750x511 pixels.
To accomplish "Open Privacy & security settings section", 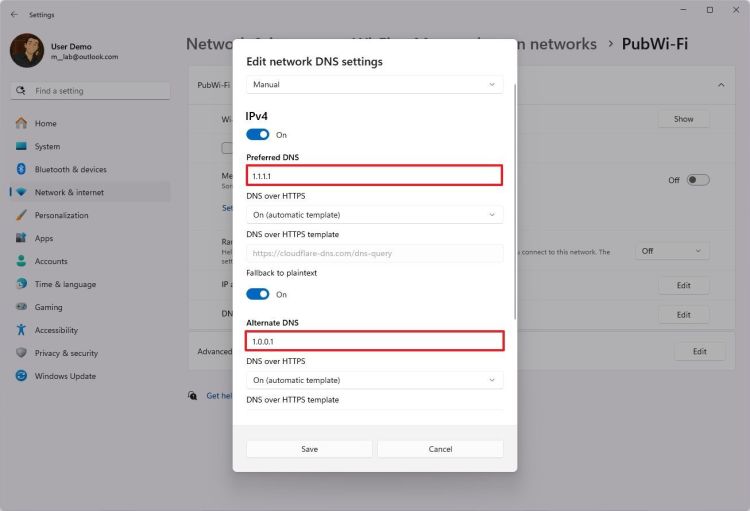I will click(x=66, y=353).
